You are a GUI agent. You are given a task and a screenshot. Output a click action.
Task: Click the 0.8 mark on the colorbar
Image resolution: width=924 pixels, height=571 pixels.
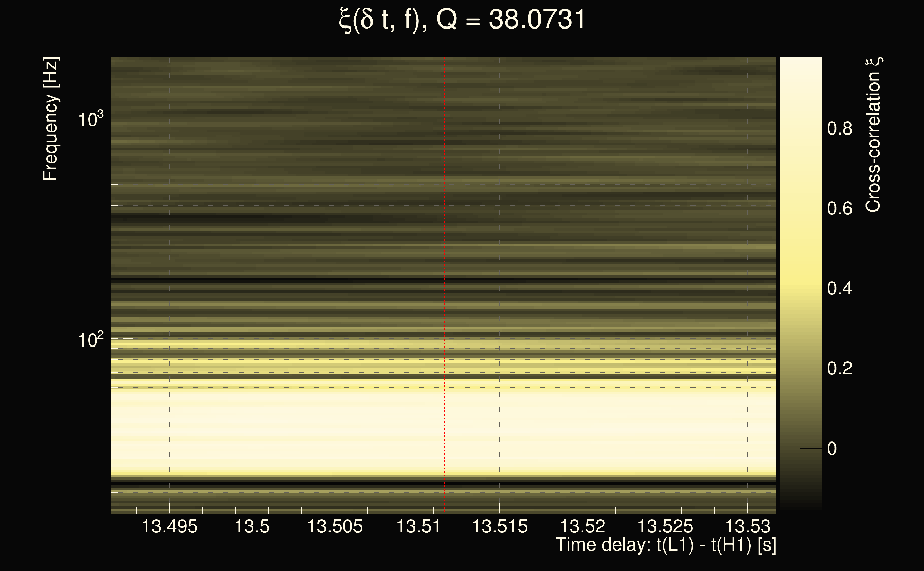click(839, 129)
